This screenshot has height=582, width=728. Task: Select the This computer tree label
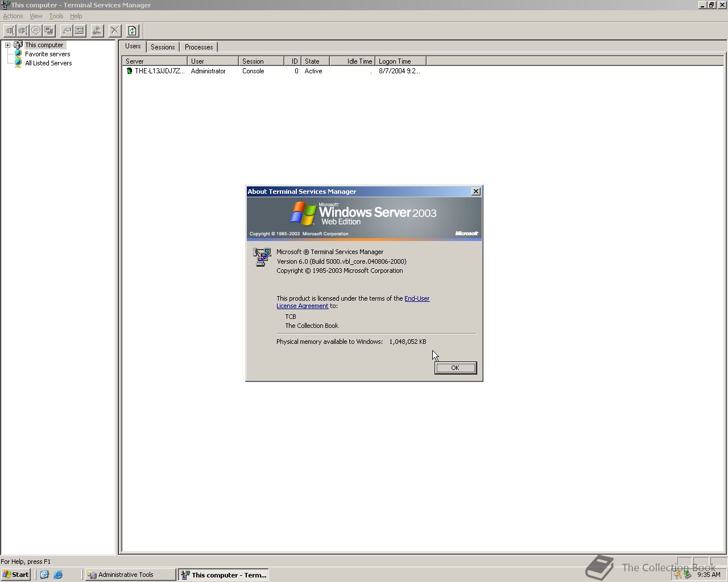coord(44,45)
